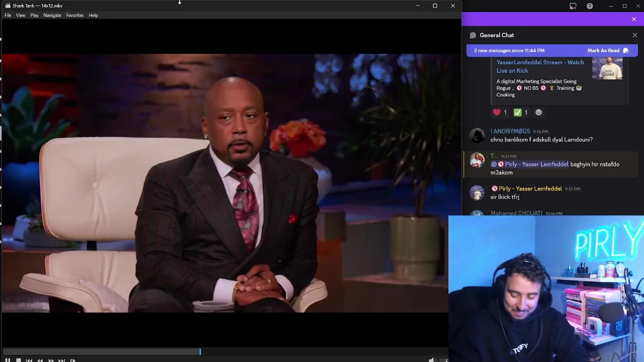The width and height of the screenshot is (644, 362).
Task: Click the message sir lkick tfrj
Action: (505, 197)
